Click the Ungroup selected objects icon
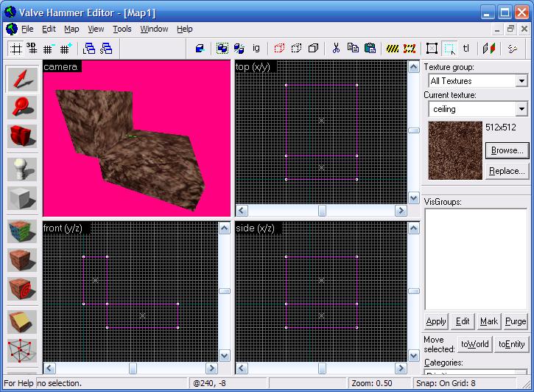 (x=239, y=49)
